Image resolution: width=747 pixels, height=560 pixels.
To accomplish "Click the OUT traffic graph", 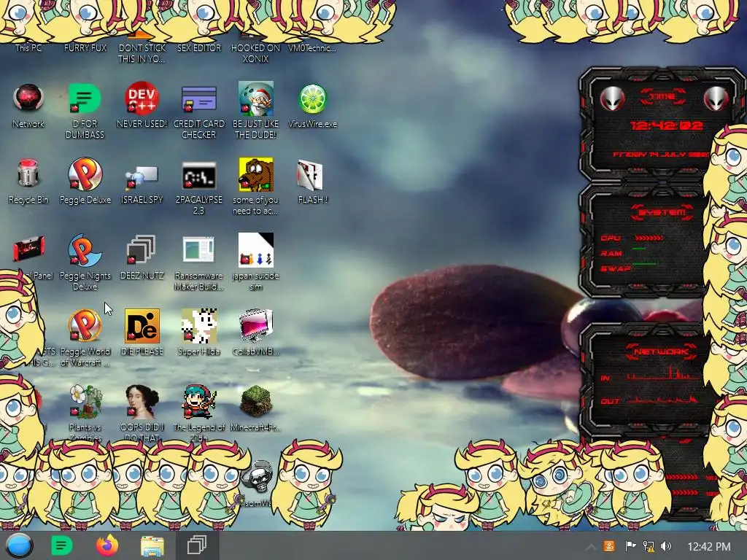I will pyautogui.click(x=662, y=399).
